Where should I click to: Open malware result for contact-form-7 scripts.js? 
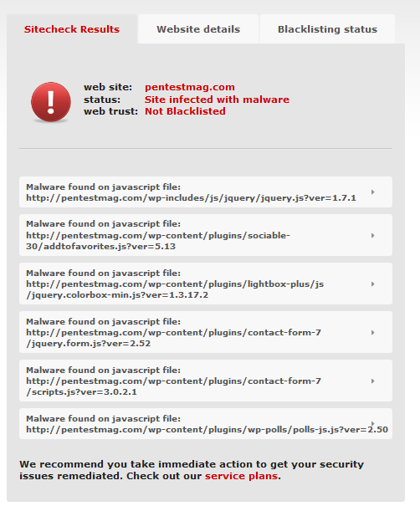coord(206,381)
